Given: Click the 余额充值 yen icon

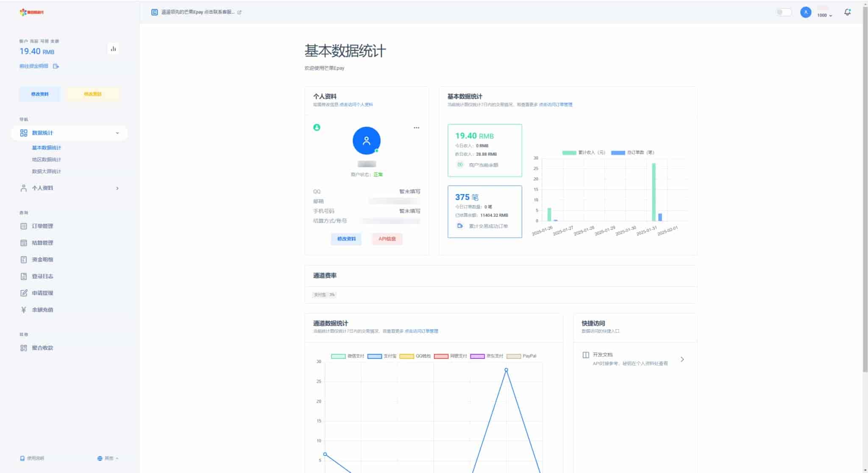Looking at the screenshot, I should (24, 310).
